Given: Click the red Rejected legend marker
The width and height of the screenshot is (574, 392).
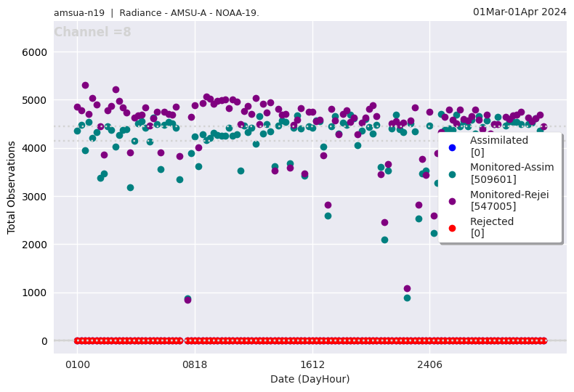Looking at the screenshot, I should [x=452, y=228].
